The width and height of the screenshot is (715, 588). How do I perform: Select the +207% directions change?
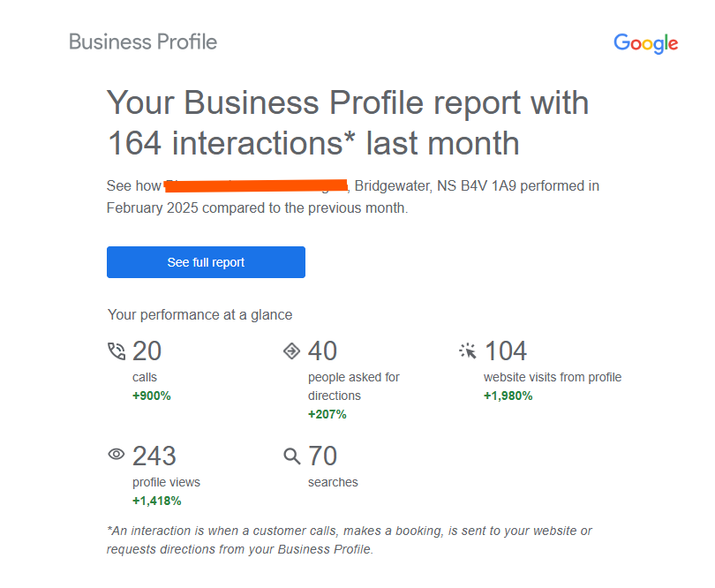[x=327, y=414]
